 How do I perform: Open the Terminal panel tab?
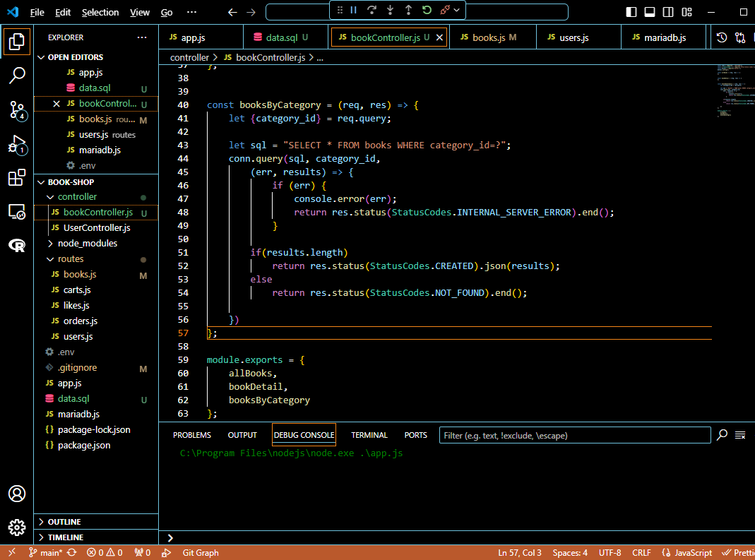pyautogui.click(x=369, y=435)
